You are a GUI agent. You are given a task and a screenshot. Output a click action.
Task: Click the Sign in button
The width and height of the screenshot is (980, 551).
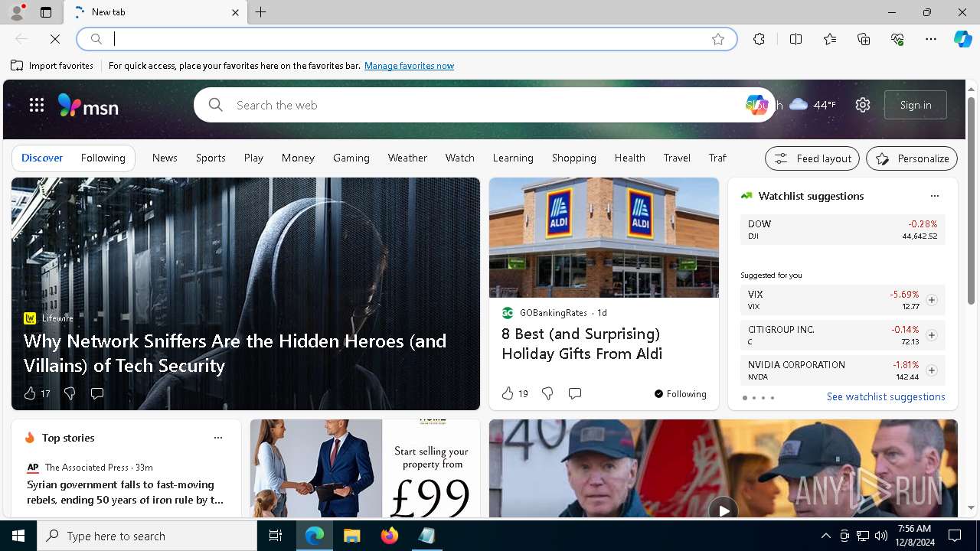(916, 105)
